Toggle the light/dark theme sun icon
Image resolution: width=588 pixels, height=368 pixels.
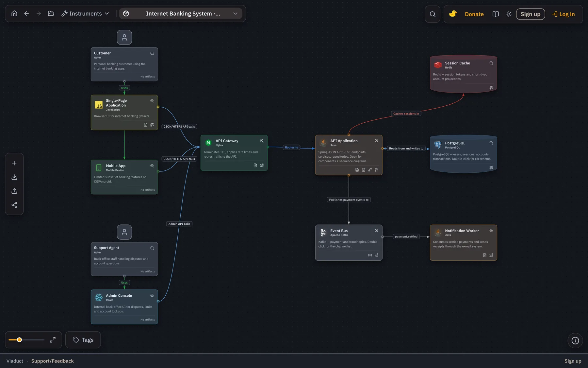click(x=509, y=14)
